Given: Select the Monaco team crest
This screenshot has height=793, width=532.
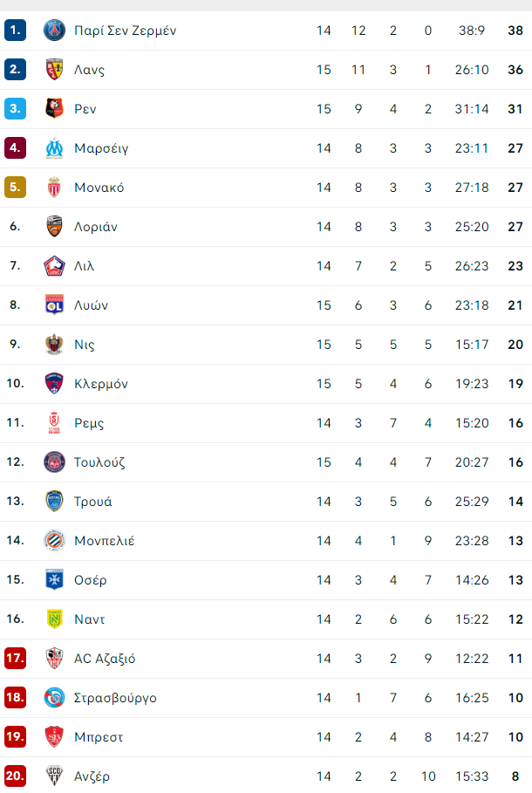Looking at the screenshot, I should coord(54,187).
